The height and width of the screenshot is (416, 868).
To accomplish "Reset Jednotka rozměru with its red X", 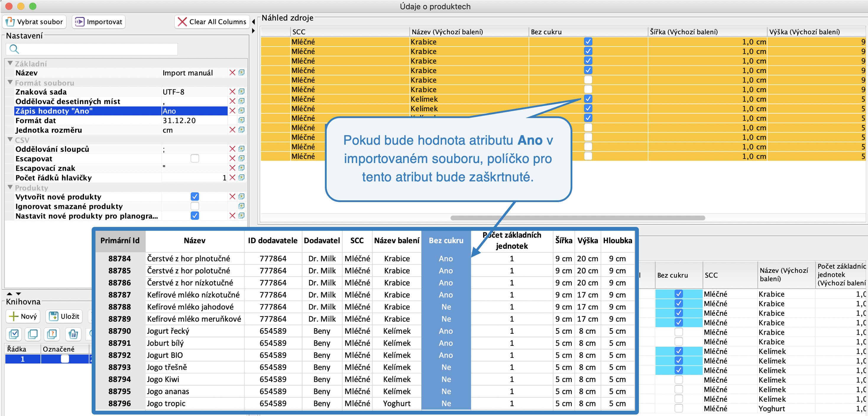I will (x=232, y=130).
